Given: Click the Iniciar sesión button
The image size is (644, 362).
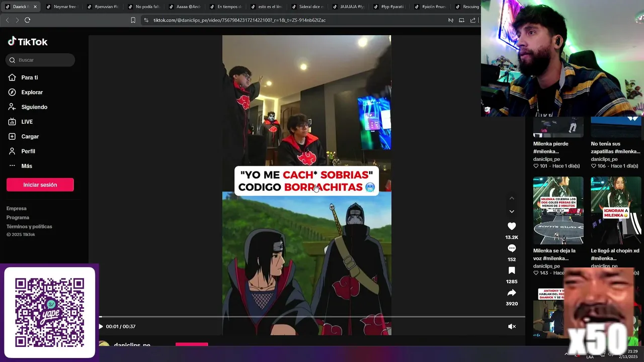Looking at the screenshot, I should click(40, 185).
